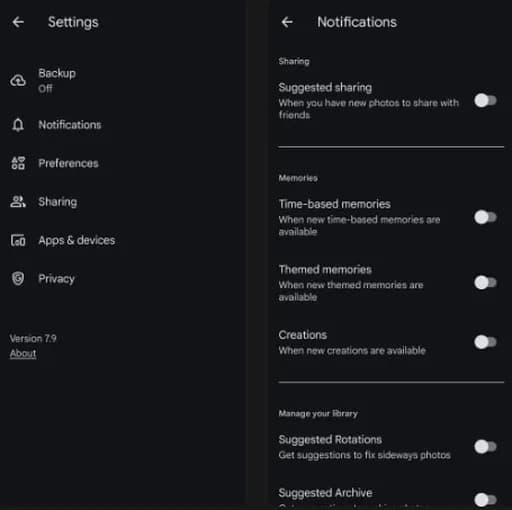Open the About link
Image resolution: width=512 pixels, height=510 pixels.
23,353
